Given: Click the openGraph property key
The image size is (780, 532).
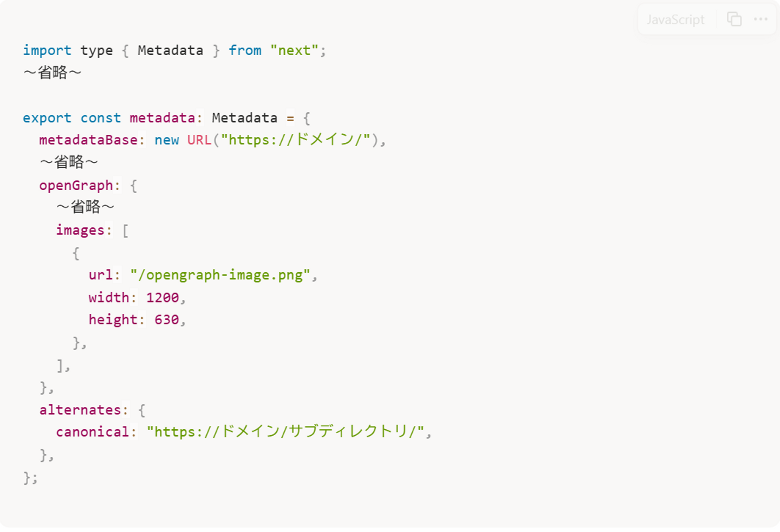Looking at the screenshot, I should pyautogui.click(x=76, y=186).
